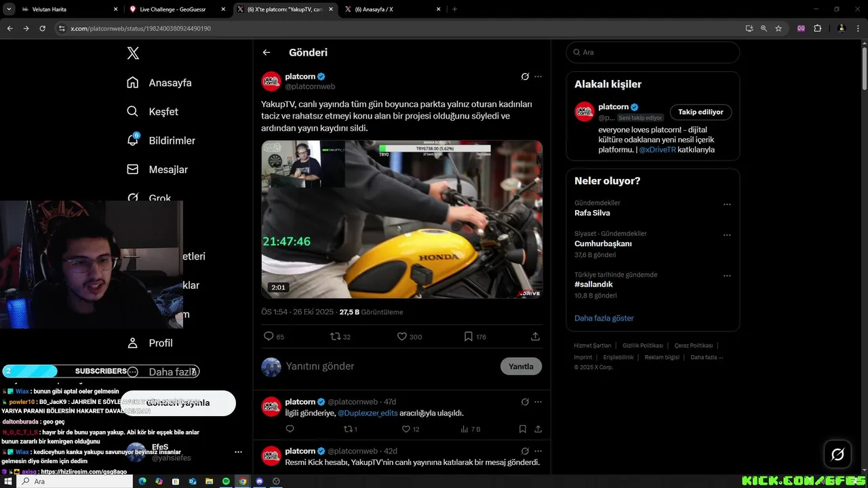The image size is (868, 488).
Task: Like the post showing 300 likes
Action: [401, 336]
